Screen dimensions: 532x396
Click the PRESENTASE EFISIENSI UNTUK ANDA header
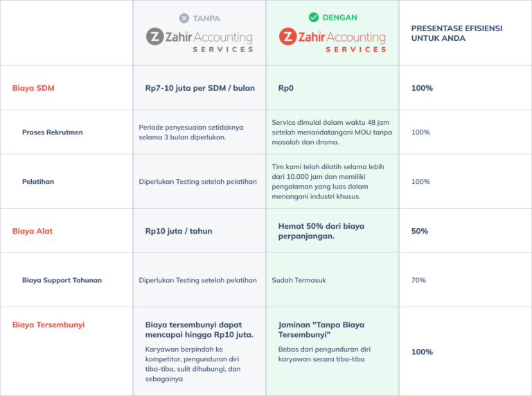click(x=456, y=33)
